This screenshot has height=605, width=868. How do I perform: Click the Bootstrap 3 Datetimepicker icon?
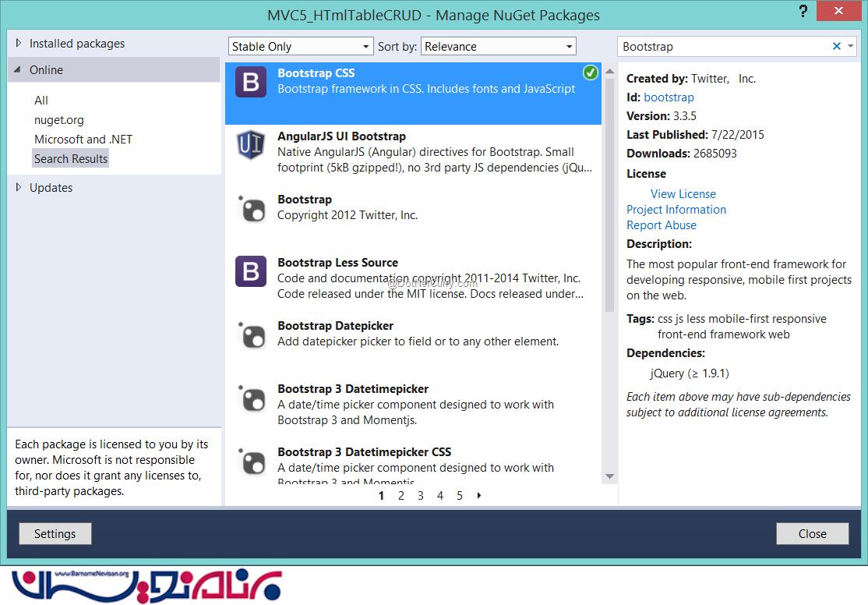tap(251, 398)
